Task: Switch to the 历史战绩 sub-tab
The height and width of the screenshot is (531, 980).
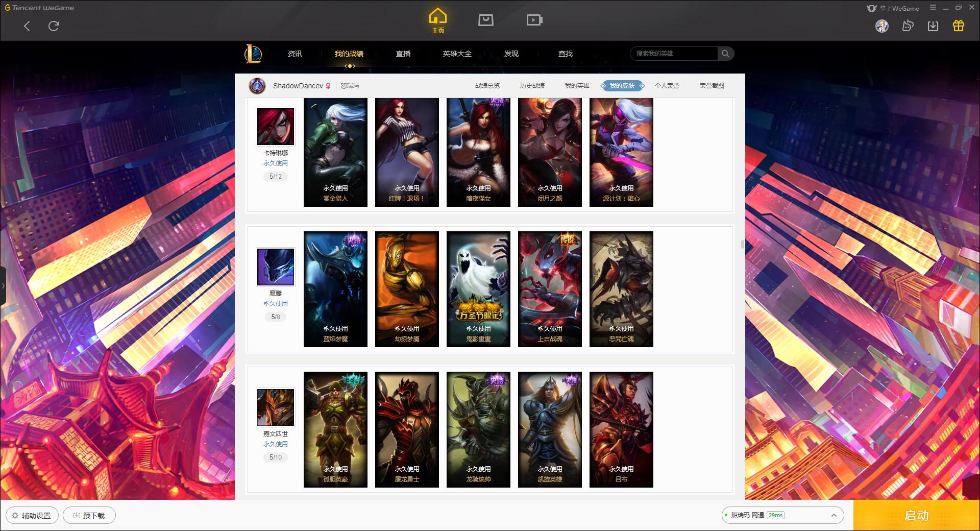Action: [532, 86]
